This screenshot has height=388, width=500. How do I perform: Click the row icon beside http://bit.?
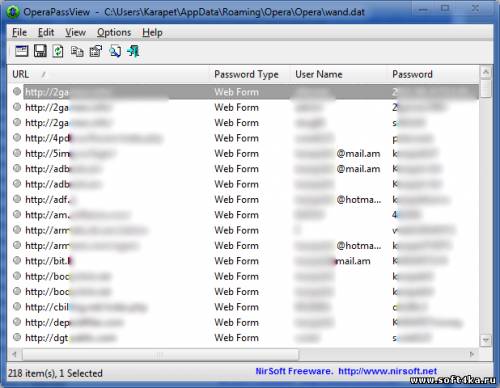(x=17, y=260)
